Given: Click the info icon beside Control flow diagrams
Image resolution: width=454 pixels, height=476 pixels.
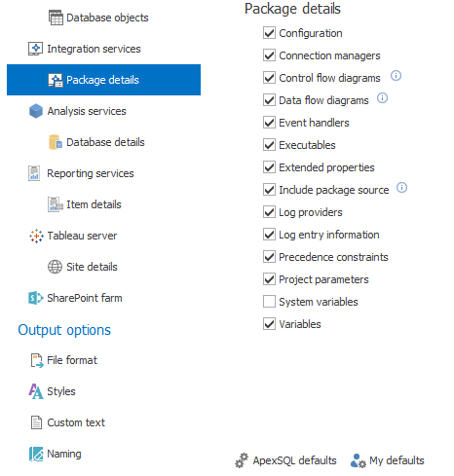Looking at the screenshot, I should coord(396,76).
